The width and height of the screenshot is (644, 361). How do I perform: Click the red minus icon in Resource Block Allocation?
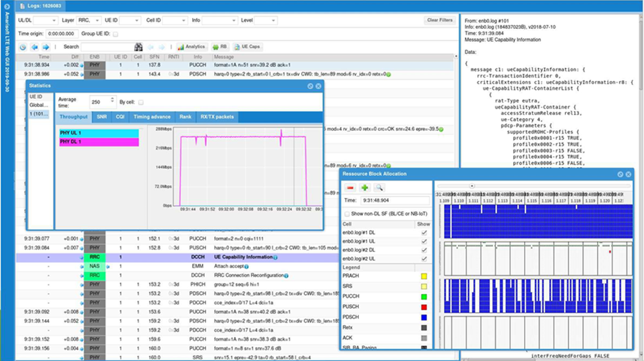click(x=350, y=188)
